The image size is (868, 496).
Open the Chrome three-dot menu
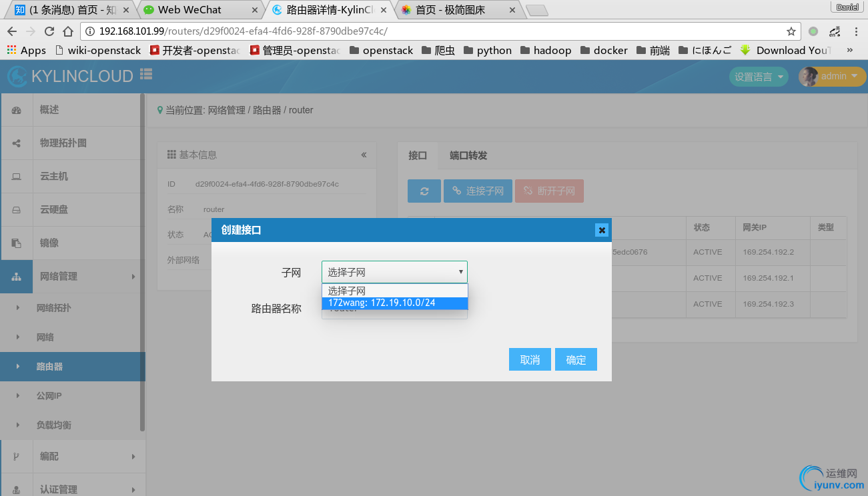click(x=856, y=31)
